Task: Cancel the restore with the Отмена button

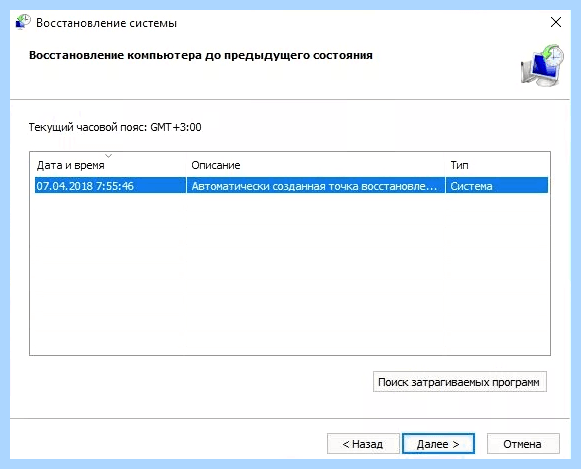Action: point(523,443)
